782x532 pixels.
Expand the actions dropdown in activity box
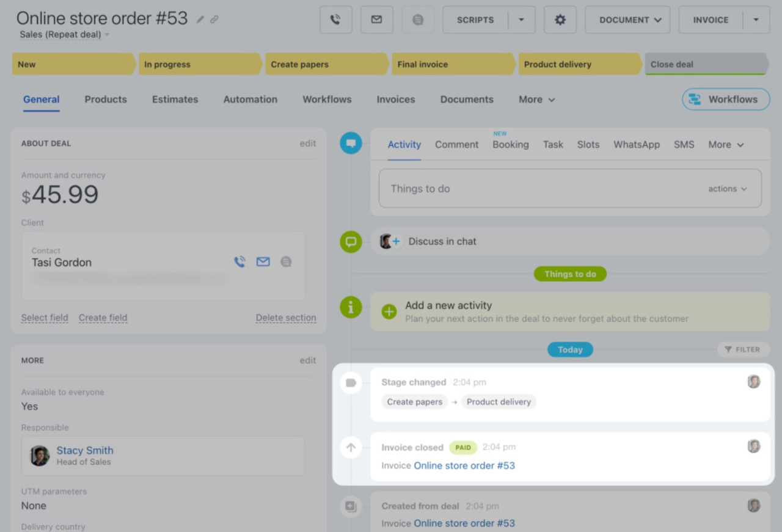tap(727, 189)
